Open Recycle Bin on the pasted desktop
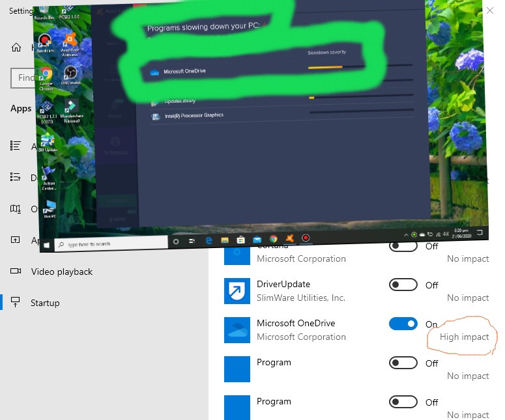The image size is (505, 420). pyautogui.click(x=44, y=12)
